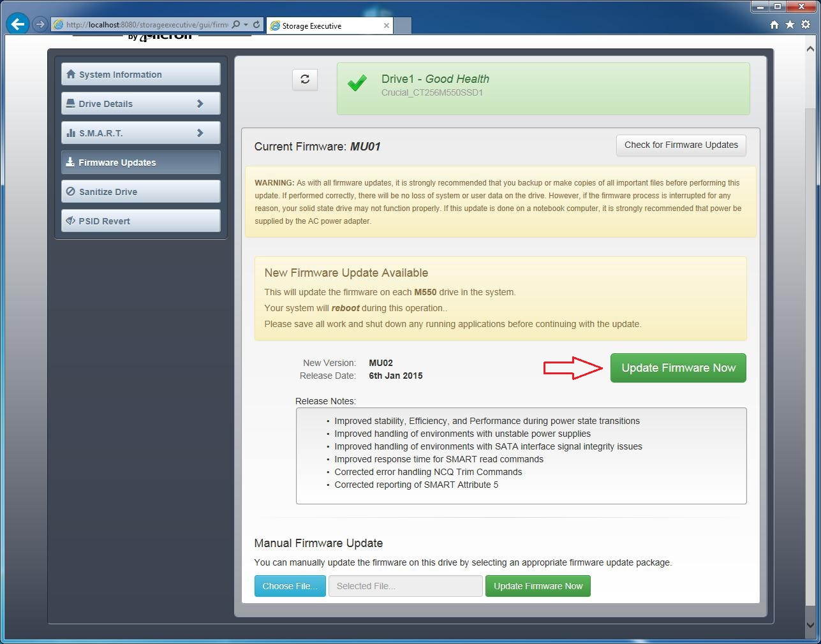Select Drive1 - Good Health panel
The width and height of the screenshot is (821, 644).
[x=543, y=89]
